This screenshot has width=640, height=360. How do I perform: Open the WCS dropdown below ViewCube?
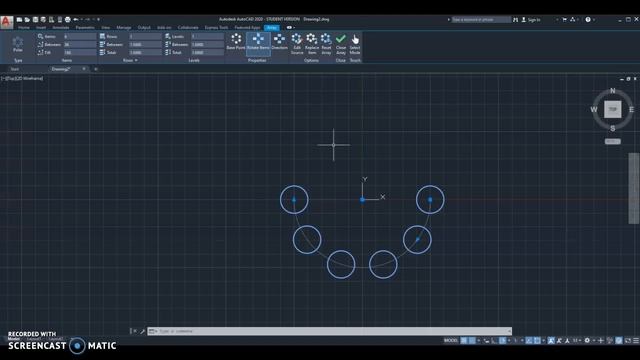pyautogui.click(x=612, y=141)
